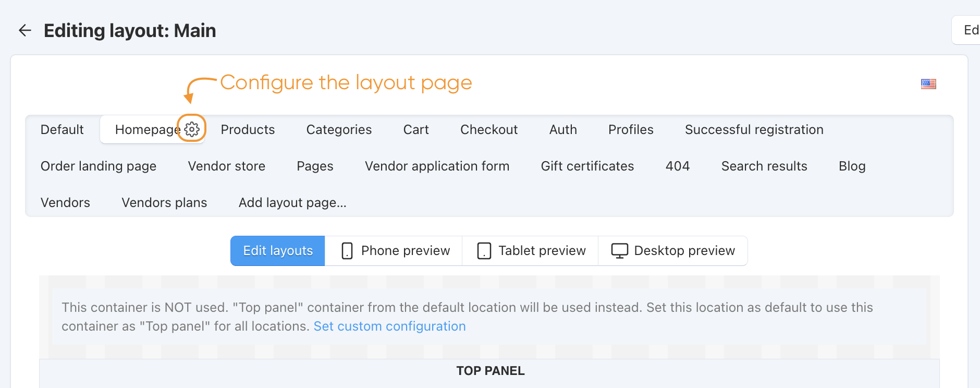This screenshot has width=980, height=388.
Task: Open the Gift certificates tab
Action: click(x=587, y=166)
